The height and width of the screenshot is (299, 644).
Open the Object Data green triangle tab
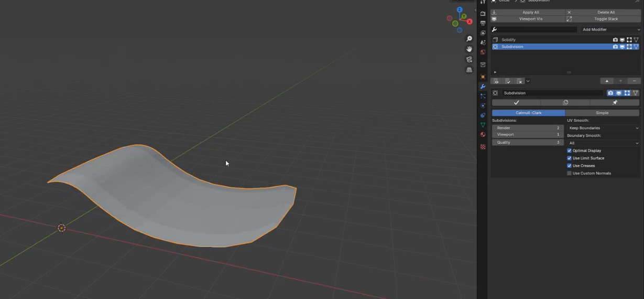coord(483,125)
